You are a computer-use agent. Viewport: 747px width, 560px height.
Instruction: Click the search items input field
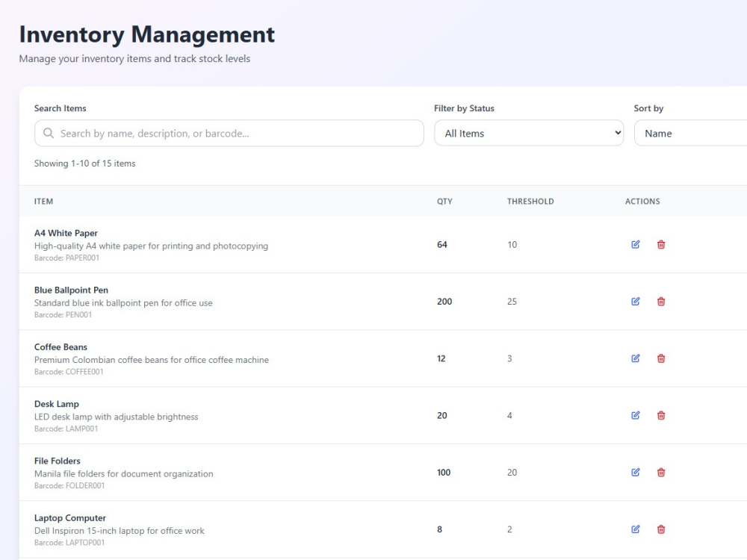point(239,134)
